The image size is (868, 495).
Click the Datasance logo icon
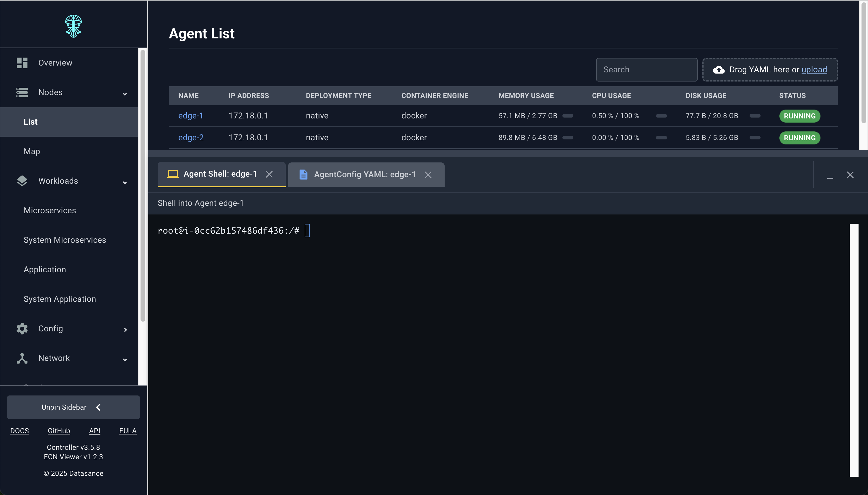pos(74,26)
